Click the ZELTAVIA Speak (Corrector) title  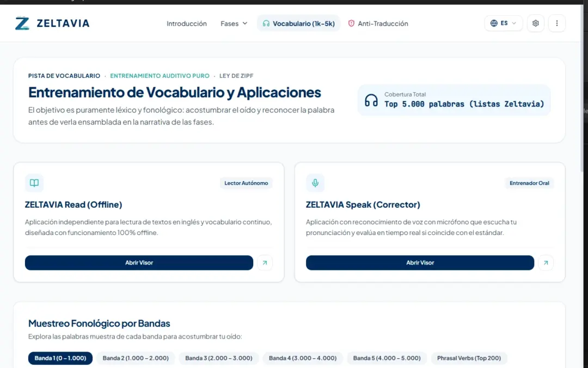click(363, 204)
